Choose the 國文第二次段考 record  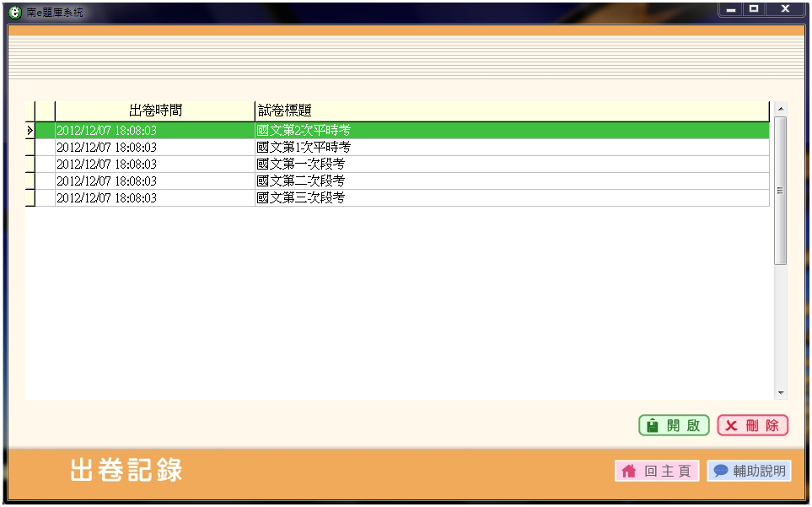point(301,181)
